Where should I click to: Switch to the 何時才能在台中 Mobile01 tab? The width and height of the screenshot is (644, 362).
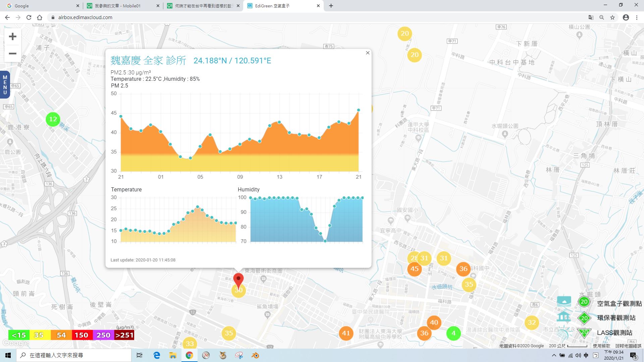pyautogui.click(x=203, y=6)
